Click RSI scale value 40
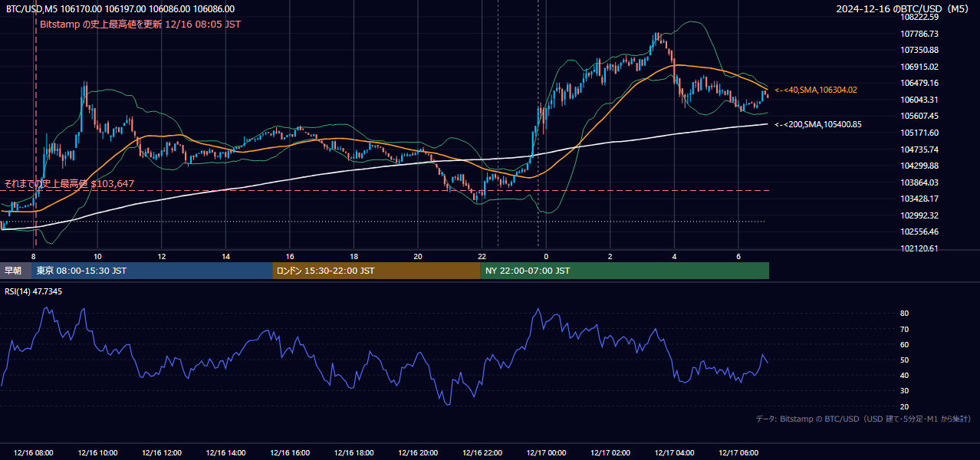Screen dimensions: 980x460 click(905, 375)
